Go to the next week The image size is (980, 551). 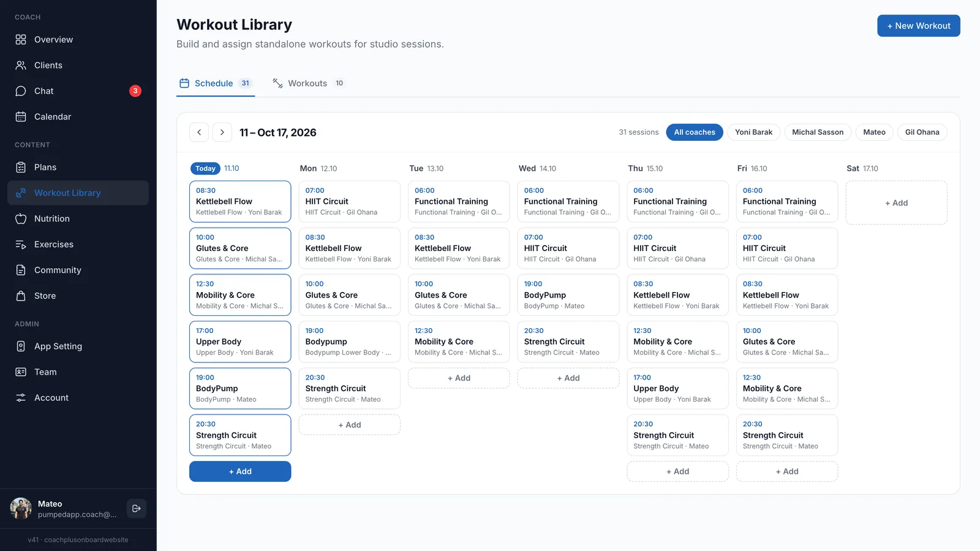tap(222, 132)
